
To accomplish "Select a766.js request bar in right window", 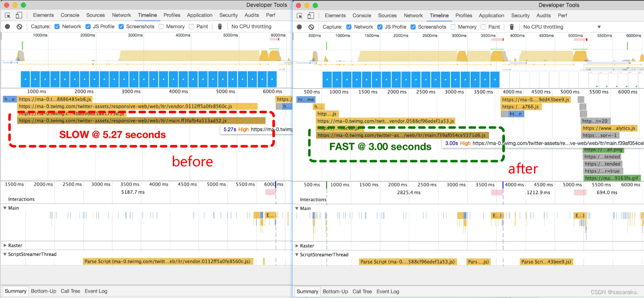I will 520,107.
